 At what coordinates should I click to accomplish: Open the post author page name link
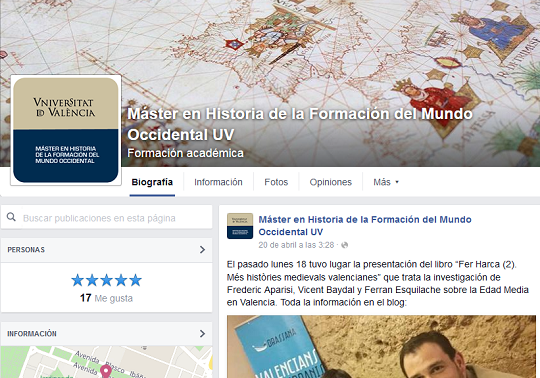(365, 226)
